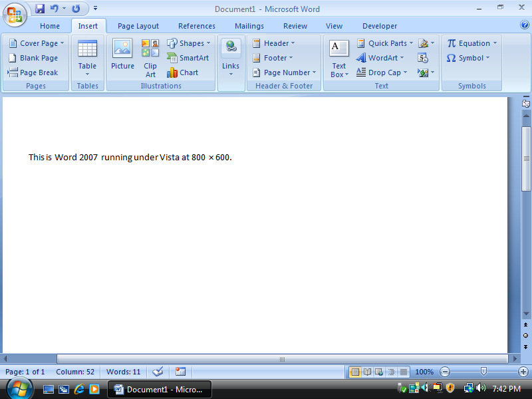Click the zoom slider handle
This screenshot has width=532, height=399.
pyautogui.click(x=484, y=372)
